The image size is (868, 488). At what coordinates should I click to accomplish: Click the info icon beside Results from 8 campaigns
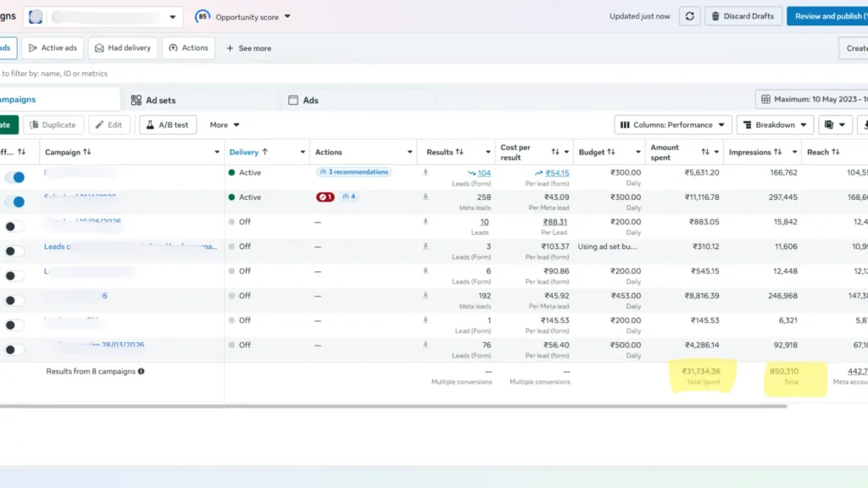(x=142, y=371)
